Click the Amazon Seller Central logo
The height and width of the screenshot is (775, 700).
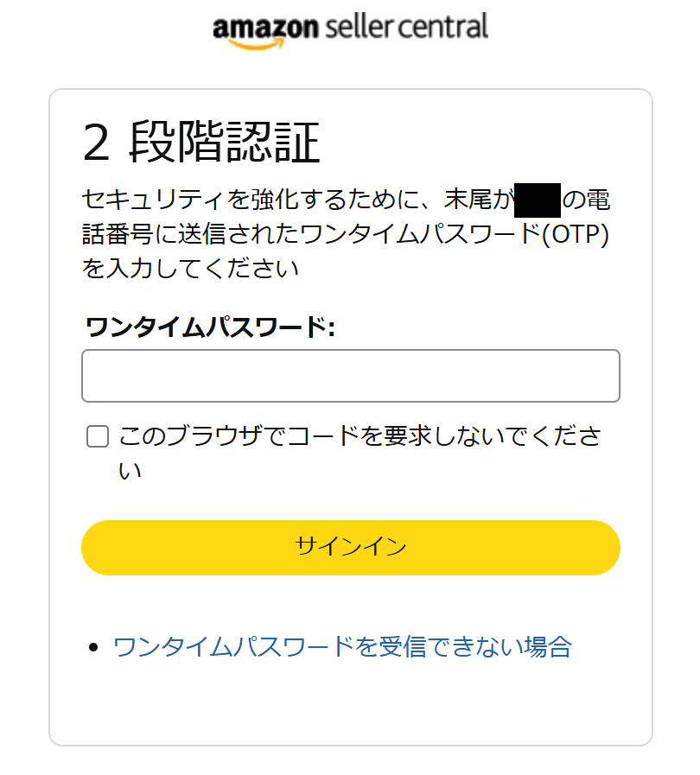[x=350, y=30]
